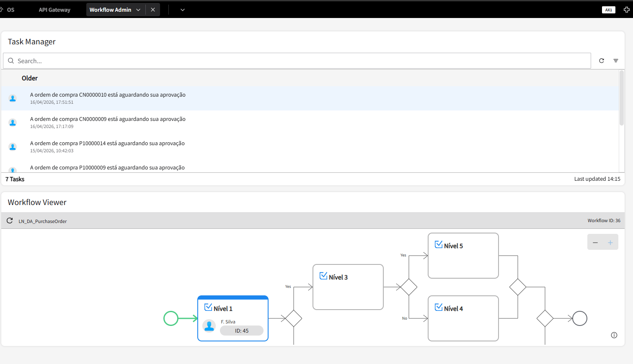
Task: Open the Workflow Admin tab dropdown arrow
Action: [x=138, y=10]
